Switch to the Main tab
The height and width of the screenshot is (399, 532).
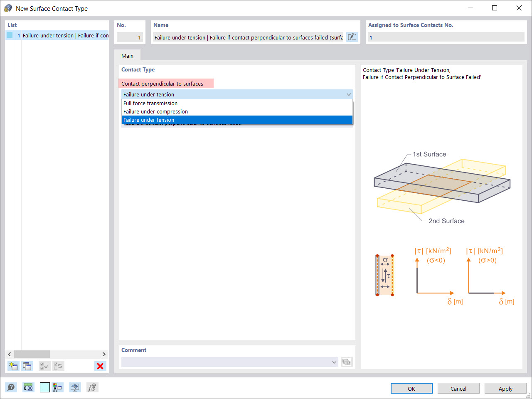pos(128,55)
